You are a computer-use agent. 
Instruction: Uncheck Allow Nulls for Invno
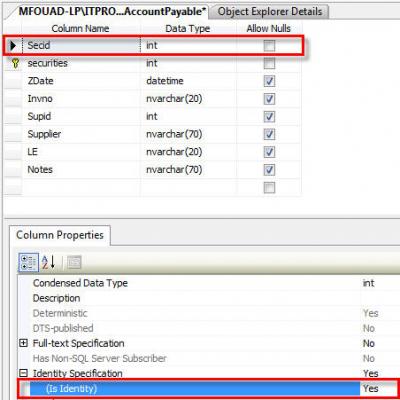[269, 99]
